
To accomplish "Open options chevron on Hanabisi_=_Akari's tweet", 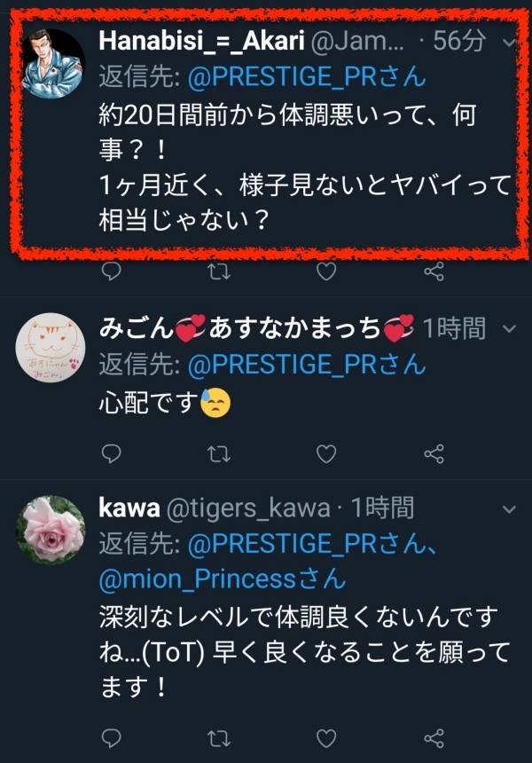I will [509, 43].
